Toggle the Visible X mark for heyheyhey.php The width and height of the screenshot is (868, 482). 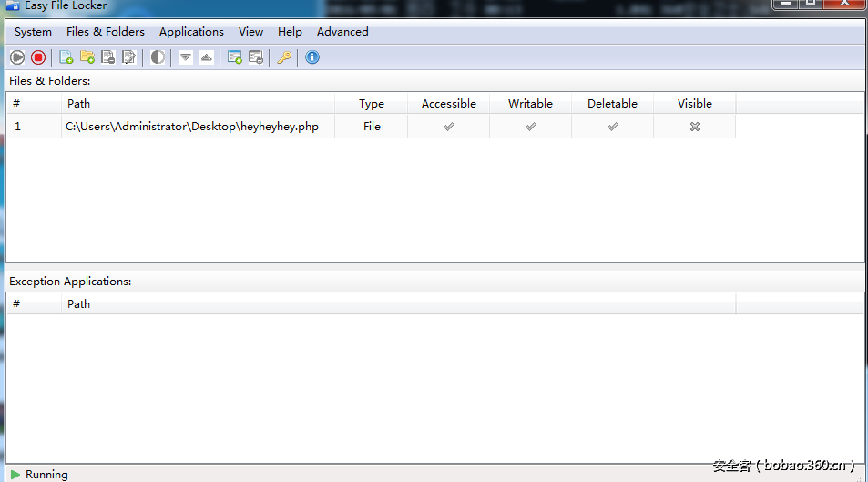[x=694, y=127]
